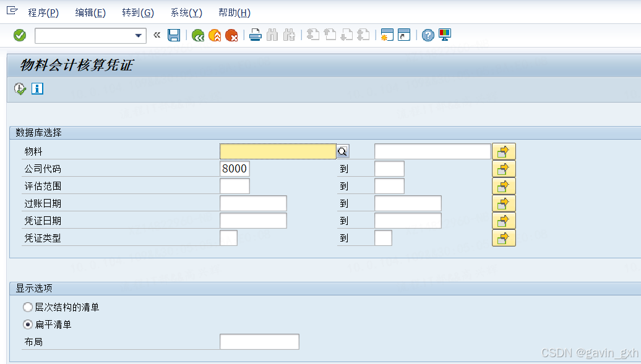Click the green Back arrow icon

(x=198, y=35)
